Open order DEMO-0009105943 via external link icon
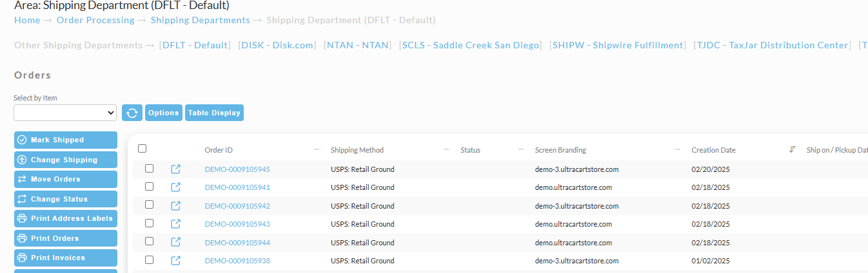Viewport: 868px width, 273px height. 176,224
